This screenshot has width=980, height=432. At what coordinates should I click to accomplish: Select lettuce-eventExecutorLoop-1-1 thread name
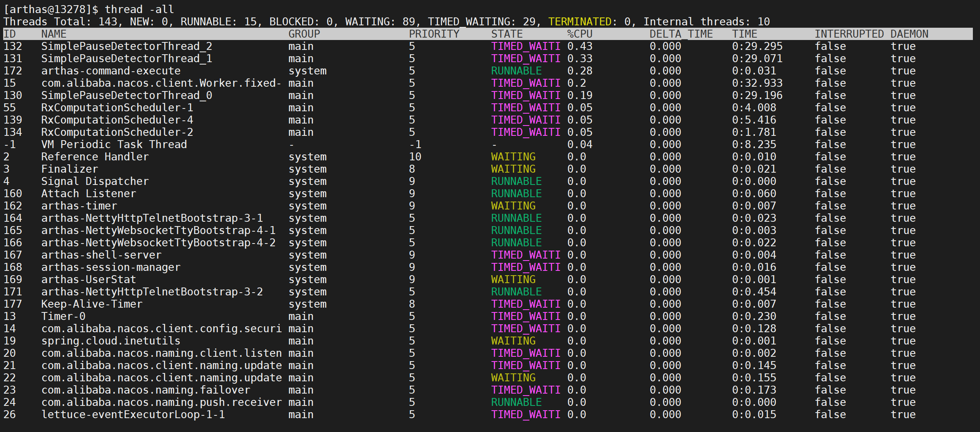[x=133, y=415]
